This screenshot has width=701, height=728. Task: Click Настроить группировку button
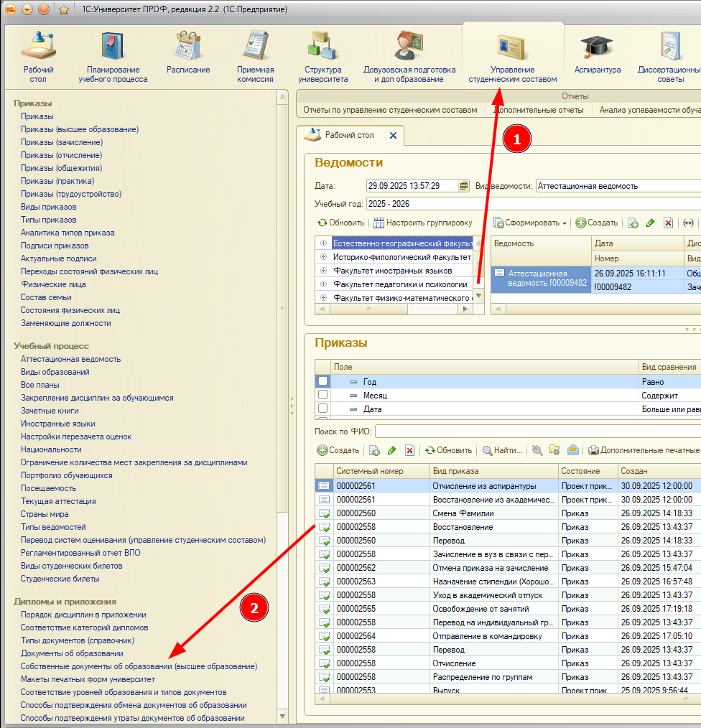(423, 223)
